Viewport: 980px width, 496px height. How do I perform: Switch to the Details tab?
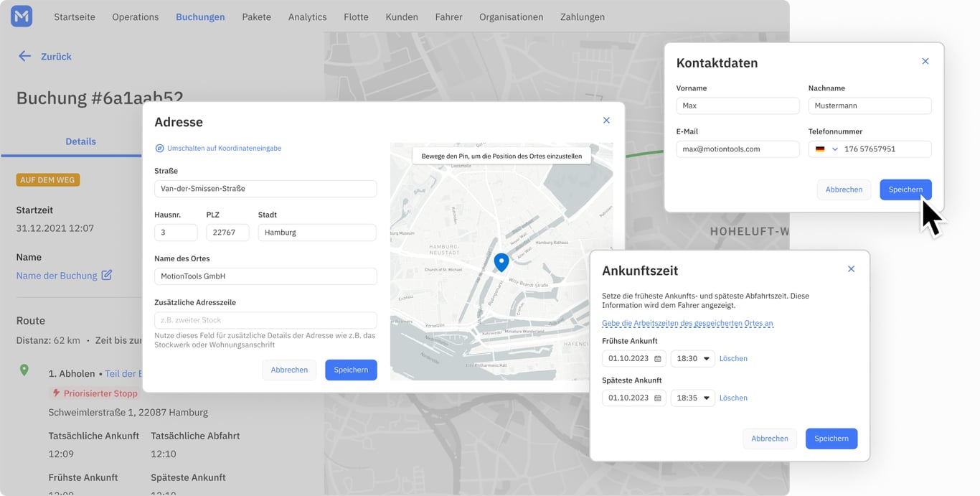click(80, 141)
